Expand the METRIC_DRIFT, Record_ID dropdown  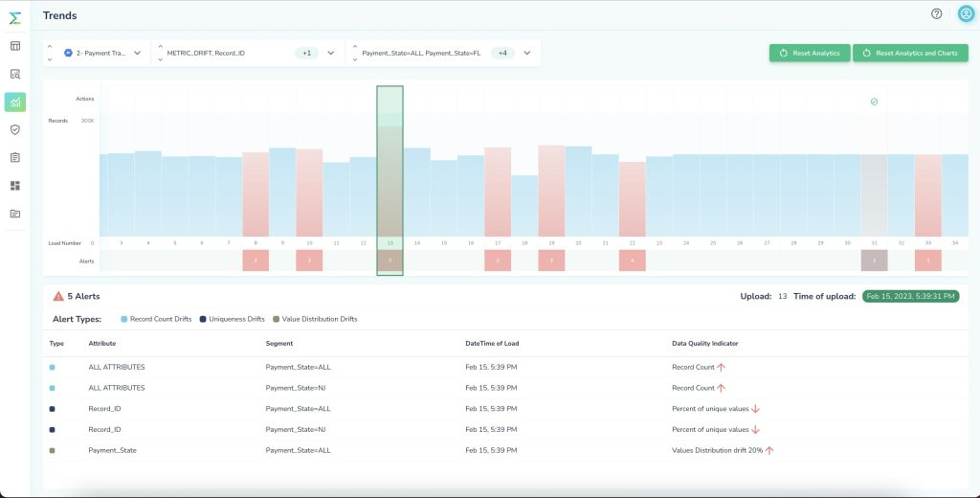(x=331, y=54)
